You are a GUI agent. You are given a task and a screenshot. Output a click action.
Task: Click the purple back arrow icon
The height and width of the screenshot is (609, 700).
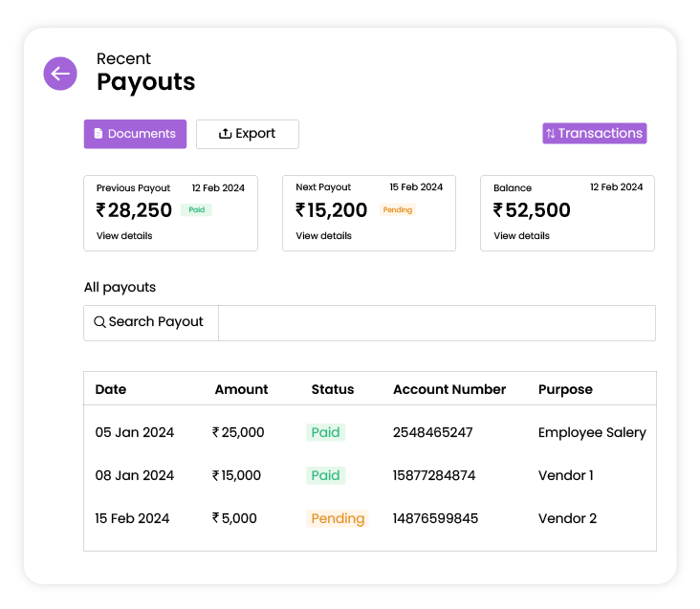click(60, 74)
